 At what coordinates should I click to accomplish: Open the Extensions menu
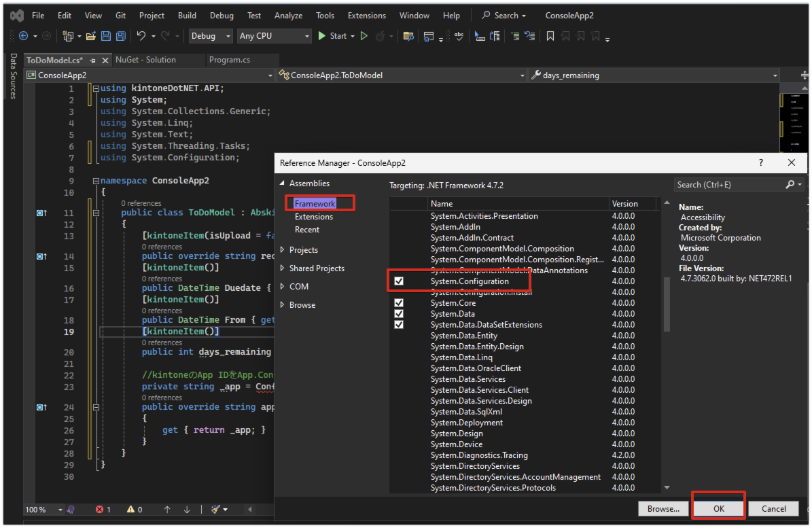click(366, 16)
